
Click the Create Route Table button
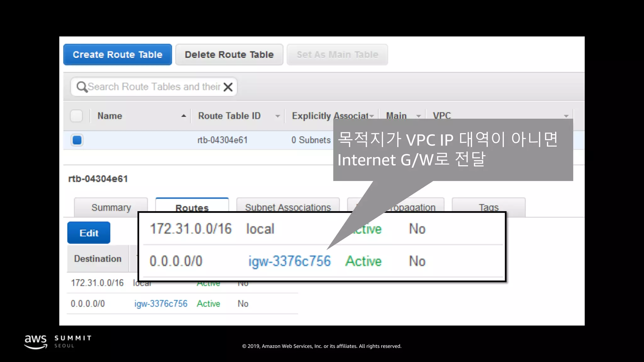pos(118,55)
